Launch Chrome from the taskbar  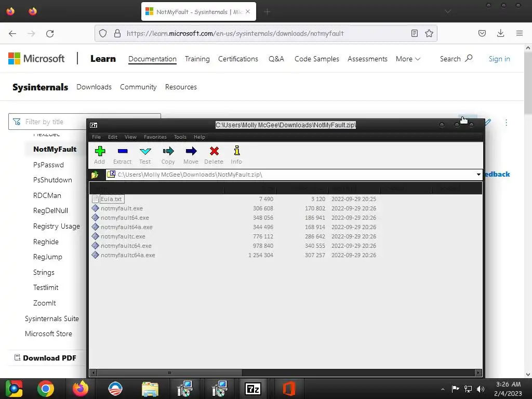pos(46,389)
